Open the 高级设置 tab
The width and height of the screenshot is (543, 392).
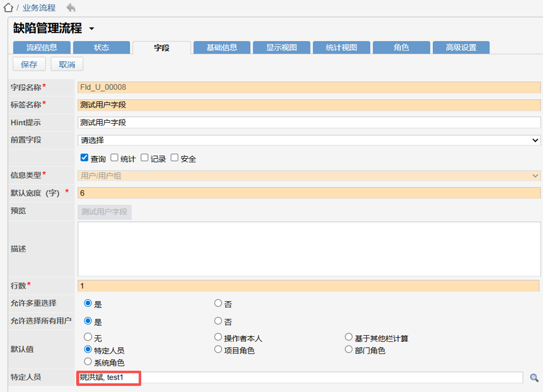(x=461, y=47)
